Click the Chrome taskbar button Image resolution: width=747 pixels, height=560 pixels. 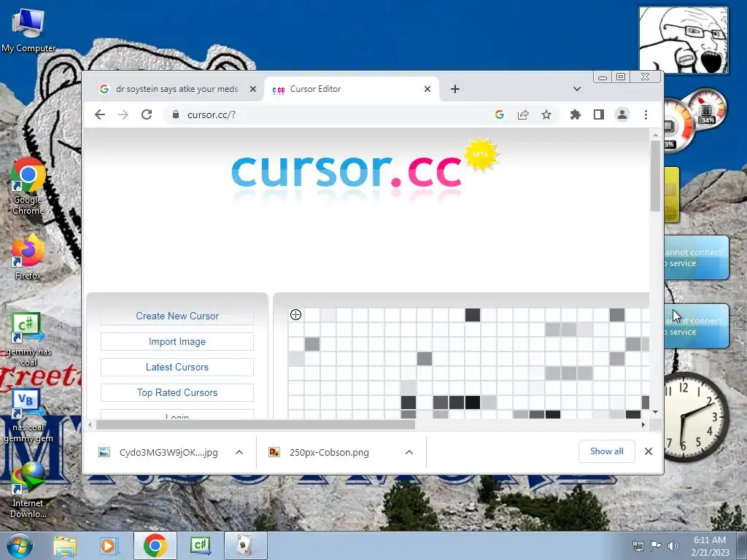[x=155, y=545]
